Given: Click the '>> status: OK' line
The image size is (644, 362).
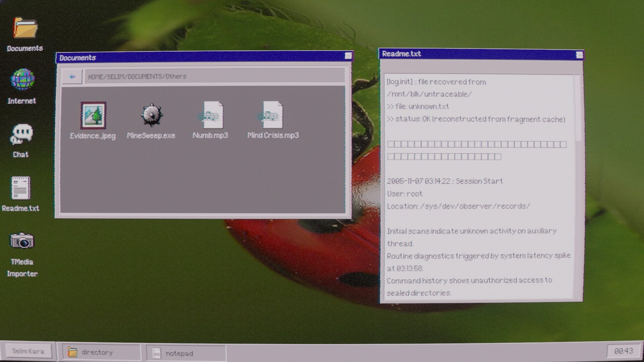Looking at the screenshot, I should coord(476,119).
